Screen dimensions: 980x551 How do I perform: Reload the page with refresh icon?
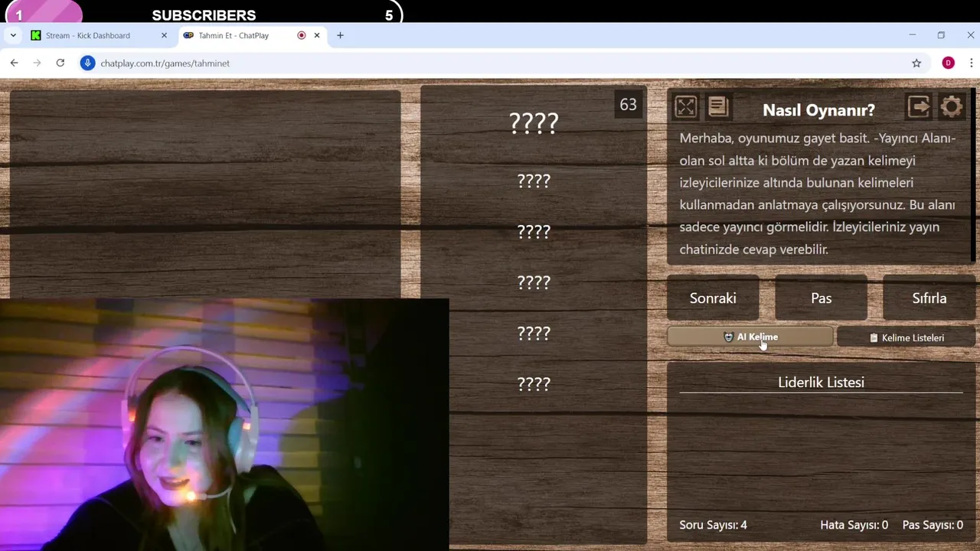pyautogui.click(x=60, y=63)
